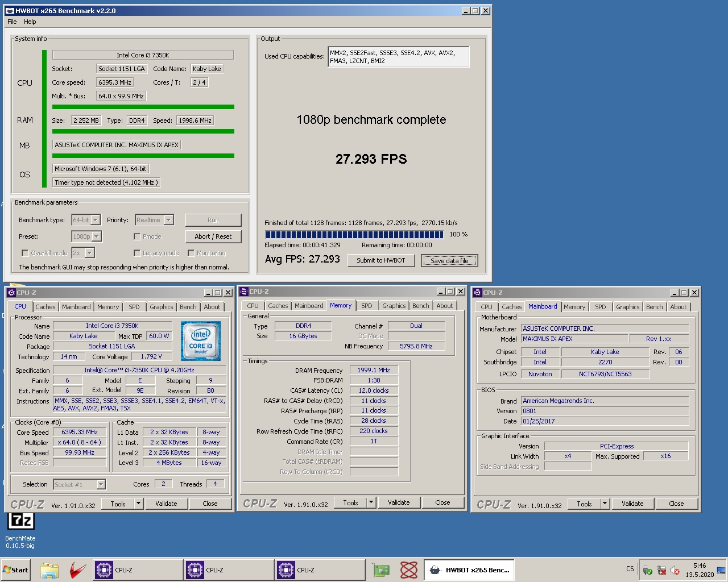Toggle the Pmode checkbox
The height and width of the screenshot is (582, 728).
[137, 236]
